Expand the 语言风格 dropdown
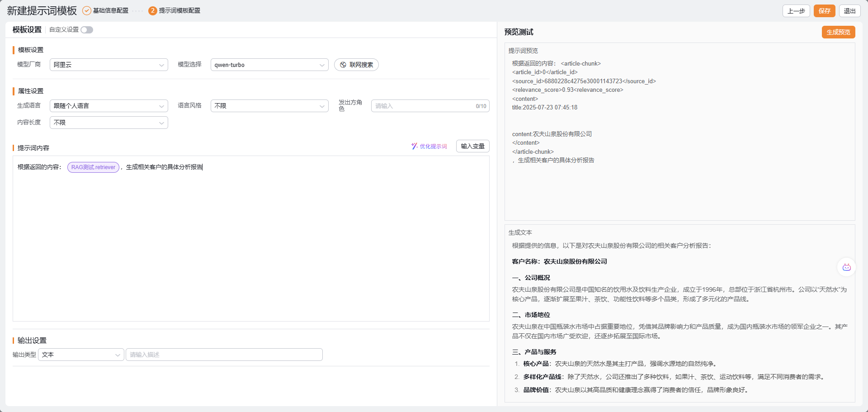 269,106
